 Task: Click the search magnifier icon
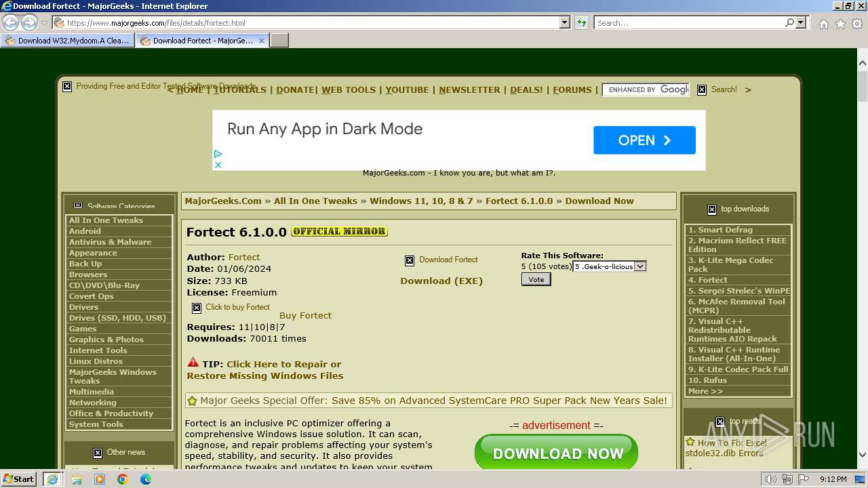789,22
